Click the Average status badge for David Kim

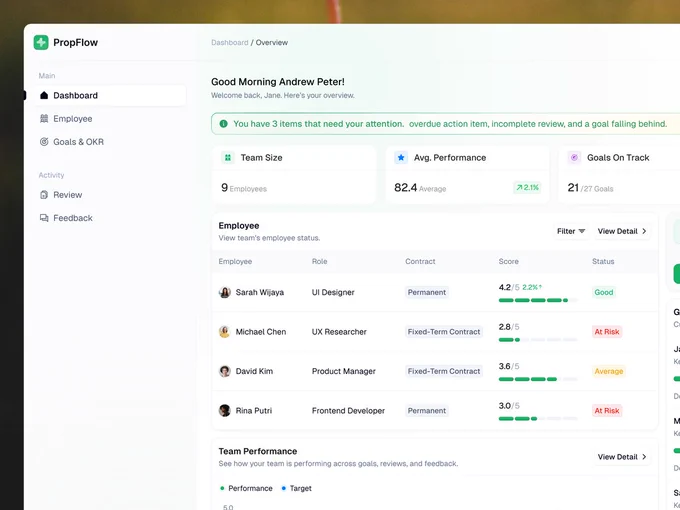608,371
